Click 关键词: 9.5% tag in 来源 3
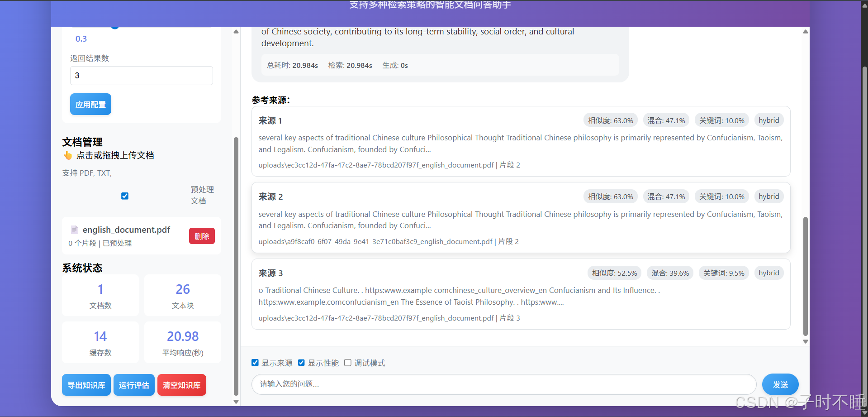The width and height of the screenshot is (868, 417). point(724,273)
